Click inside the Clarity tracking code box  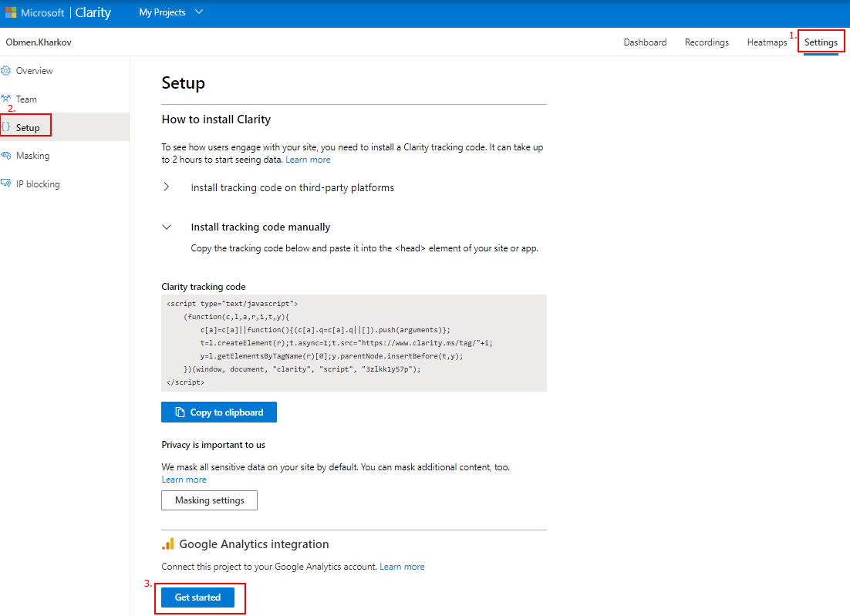354,343
